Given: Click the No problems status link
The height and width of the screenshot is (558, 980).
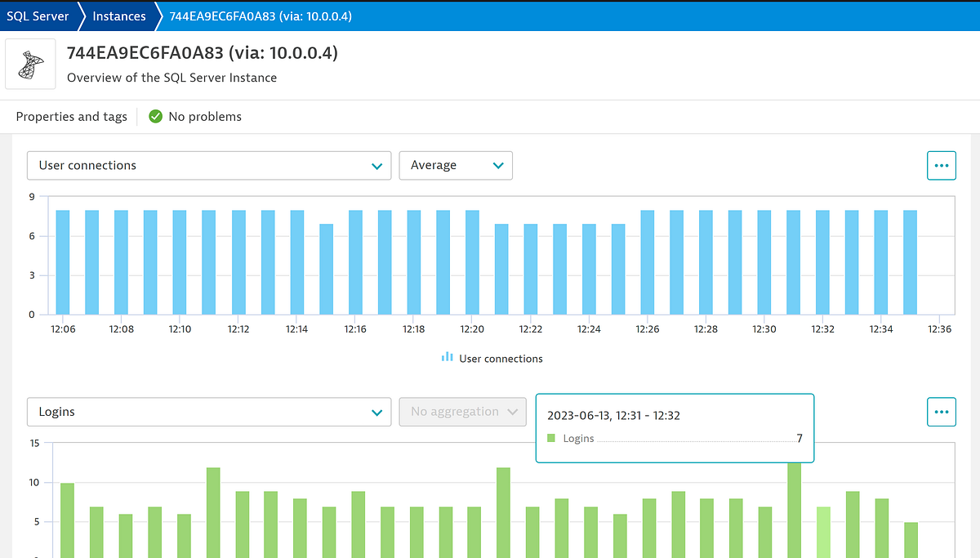Looking at the screenshot, I should pyautogui.click(x=205, y=117).
